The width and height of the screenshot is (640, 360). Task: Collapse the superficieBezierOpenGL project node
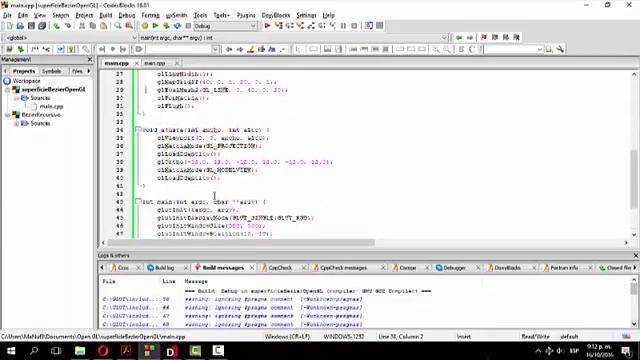pos(7,89)
